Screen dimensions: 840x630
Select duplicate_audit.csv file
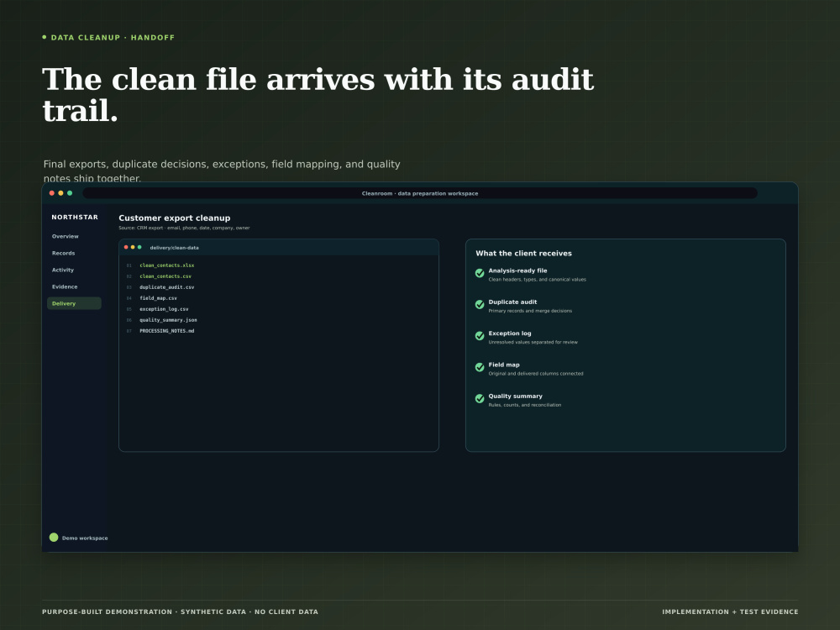click(166, 287)
